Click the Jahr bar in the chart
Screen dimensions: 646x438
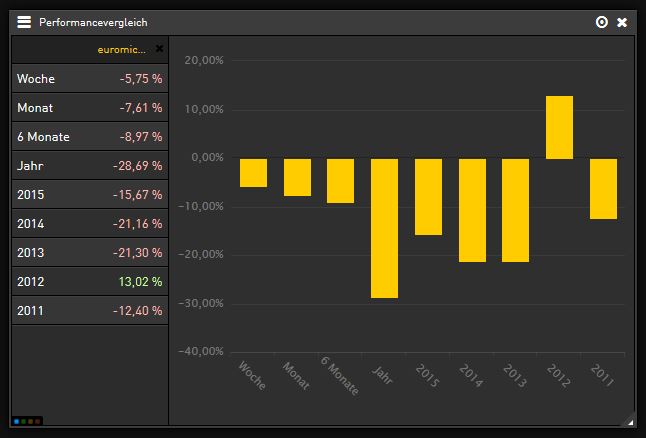[x=384, y=228]
